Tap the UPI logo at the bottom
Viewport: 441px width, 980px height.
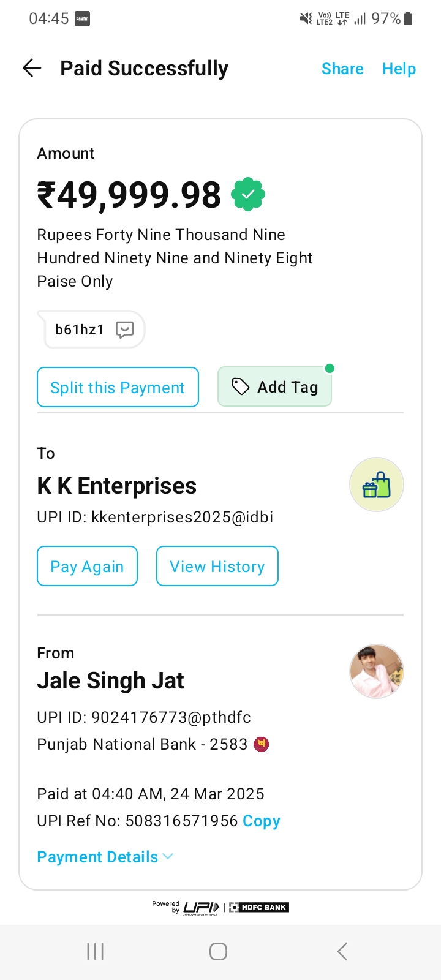coord(201,907)
